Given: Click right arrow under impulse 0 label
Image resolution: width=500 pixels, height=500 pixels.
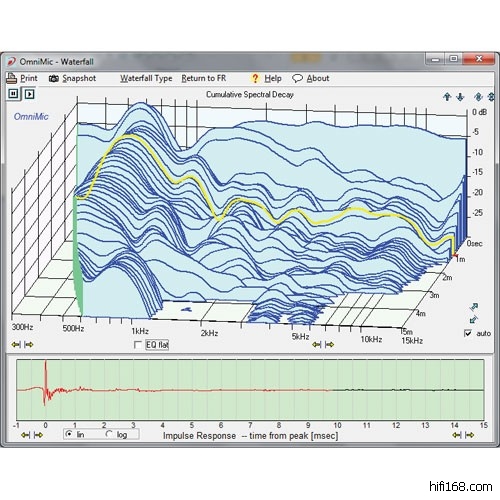Looking at the screenshot, I should [x=38, y=435].
